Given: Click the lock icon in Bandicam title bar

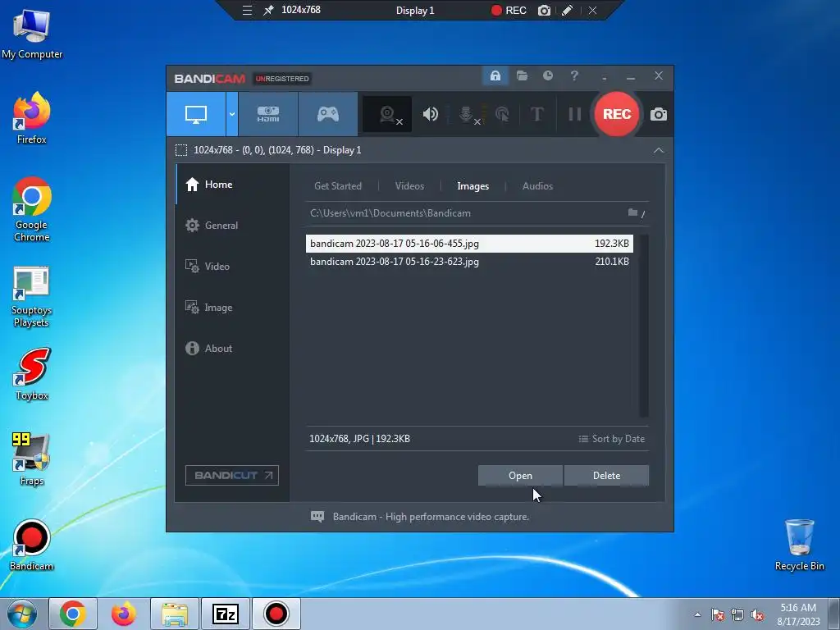Looking at the screenshot, I should 495,76.
